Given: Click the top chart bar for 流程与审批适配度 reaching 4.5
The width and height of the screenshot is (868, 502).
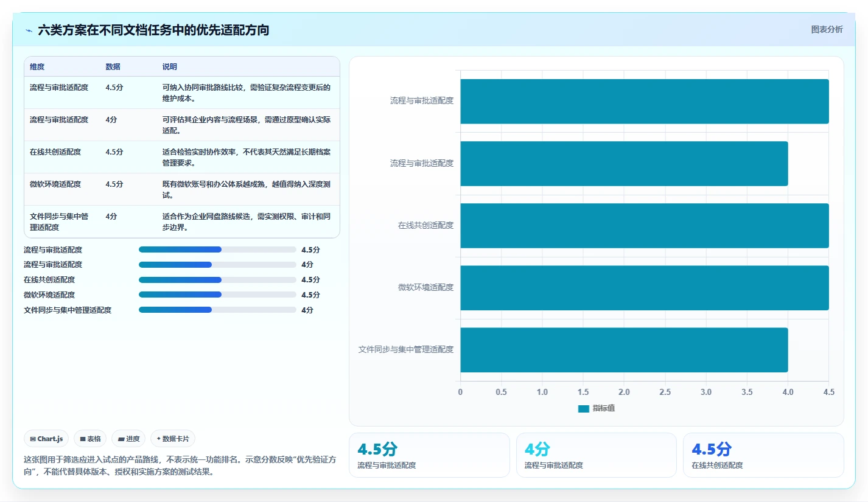Looking at the screenshot, I should pyautogui.click(x=645, y=102).
